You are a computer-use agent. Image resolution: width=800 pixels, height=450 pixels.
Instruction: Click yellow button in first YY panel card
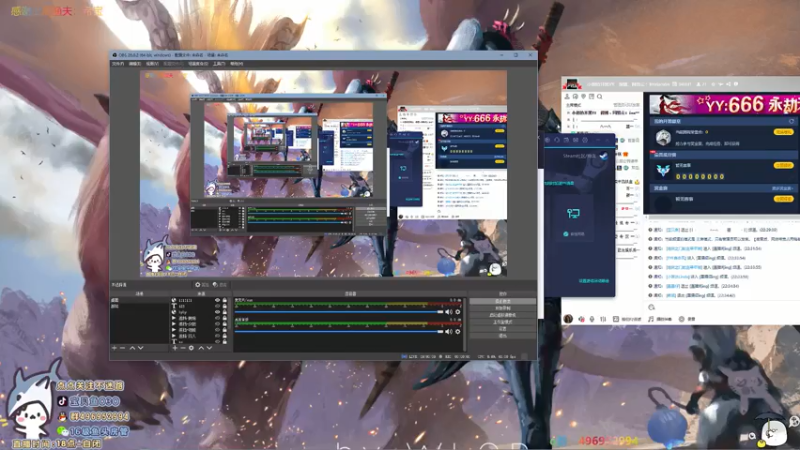click(783, 132)
